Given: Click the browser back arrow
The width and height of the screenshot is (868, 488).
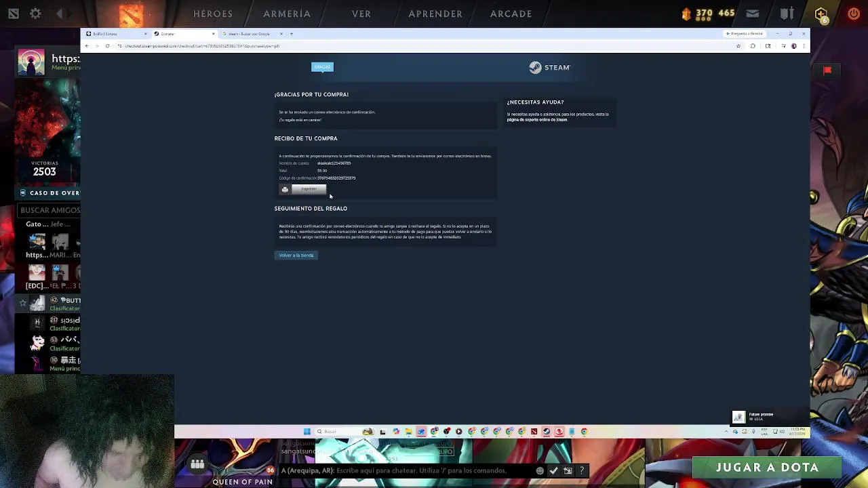Looking at the screenshot, I should pyautogui.click(x=86, y=46).
